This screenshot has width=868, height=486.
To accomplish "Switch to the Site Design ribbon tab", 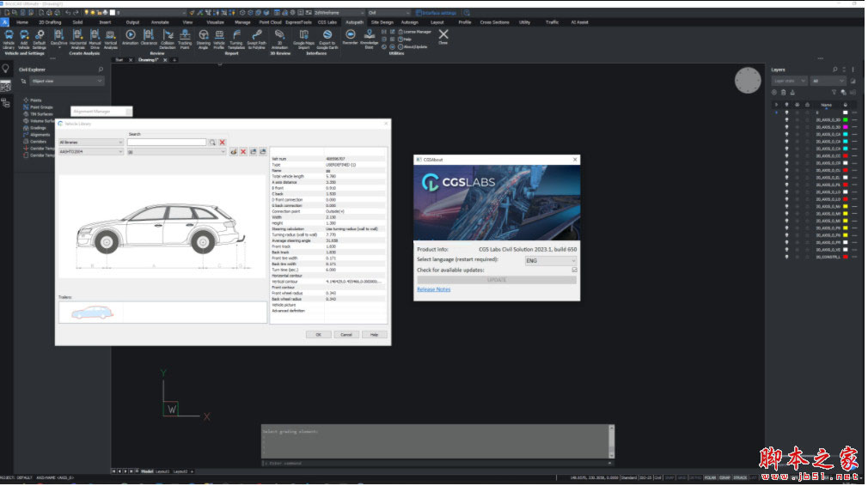I will 381,22.
